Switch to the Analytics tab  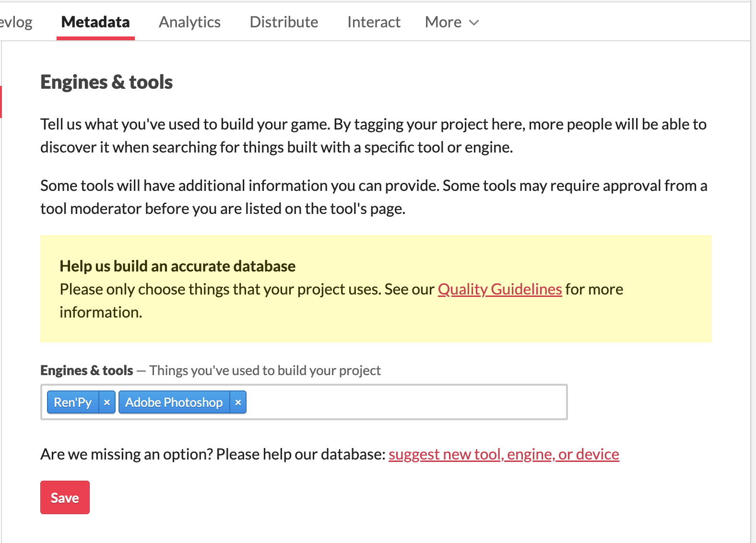(189, 22)
